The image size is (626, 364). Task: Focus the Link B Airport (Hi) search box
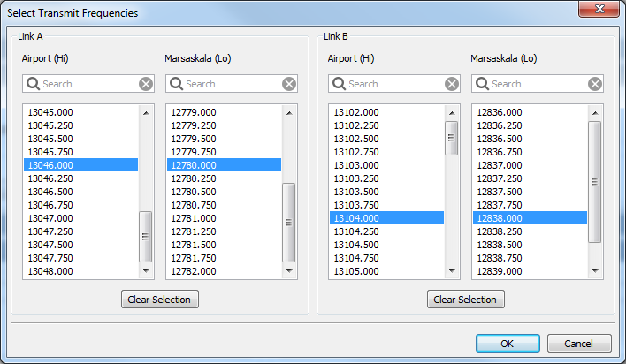(x=394, y=84)
